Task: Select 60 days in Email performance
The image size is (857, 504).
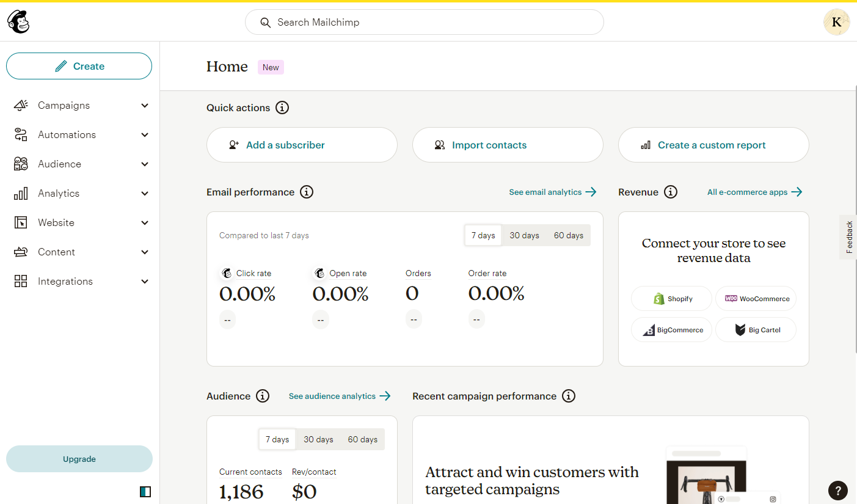Action: pyautogui.click(x=569, y=236)
